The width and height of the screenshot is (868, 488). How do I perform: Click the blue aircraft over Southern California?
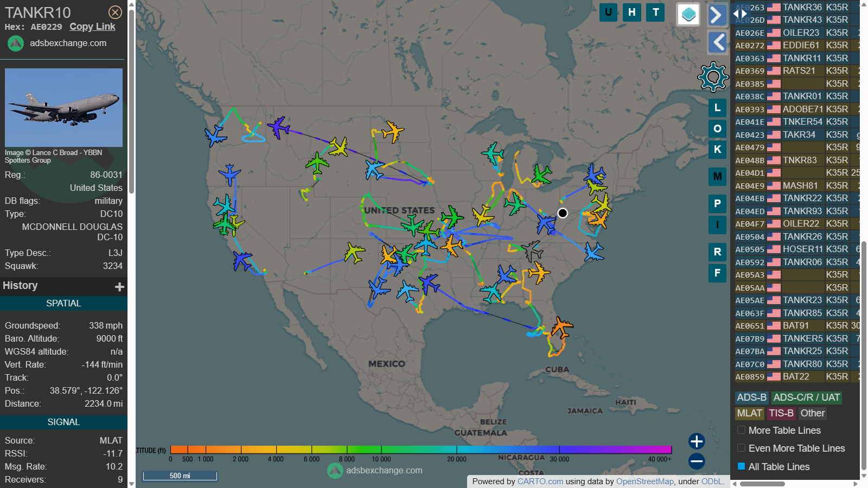[x=242, y=261]
